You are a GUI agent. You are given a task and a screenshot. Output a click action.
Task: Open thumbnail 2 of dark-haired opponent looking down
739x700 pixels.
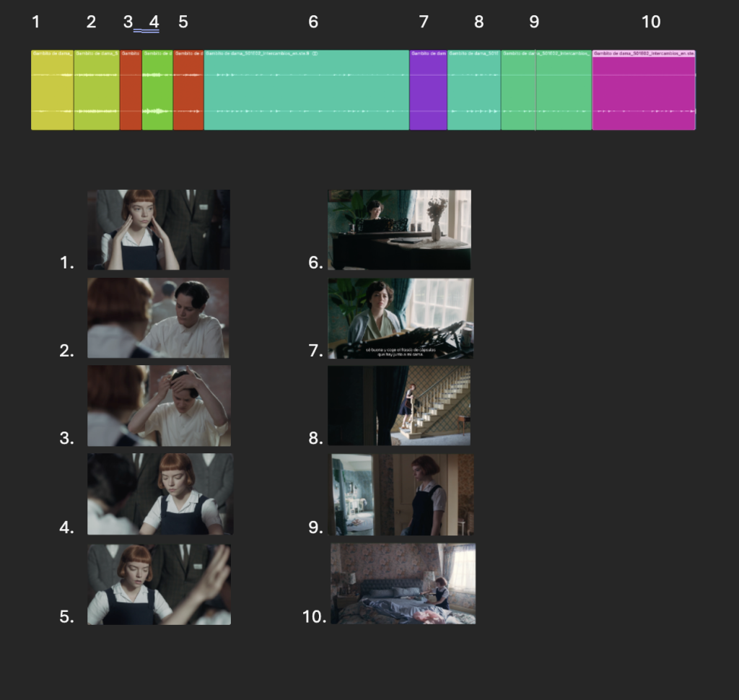tap(158, 318)
